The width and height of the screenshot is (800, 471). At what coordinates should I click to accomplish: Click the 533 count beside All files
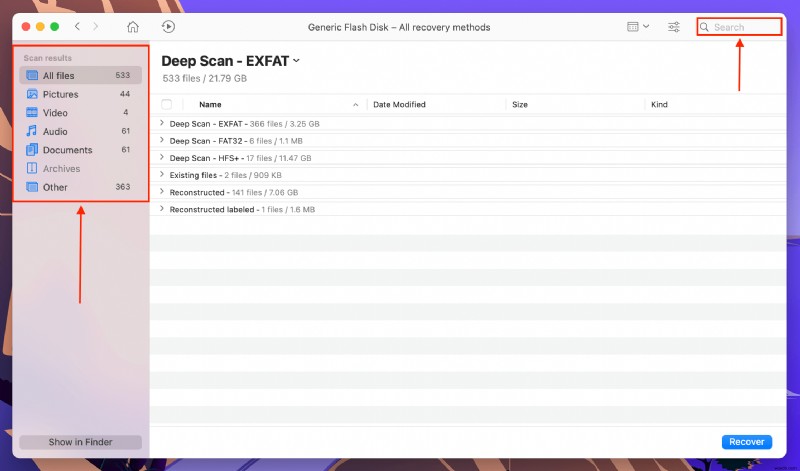[122, 75]
